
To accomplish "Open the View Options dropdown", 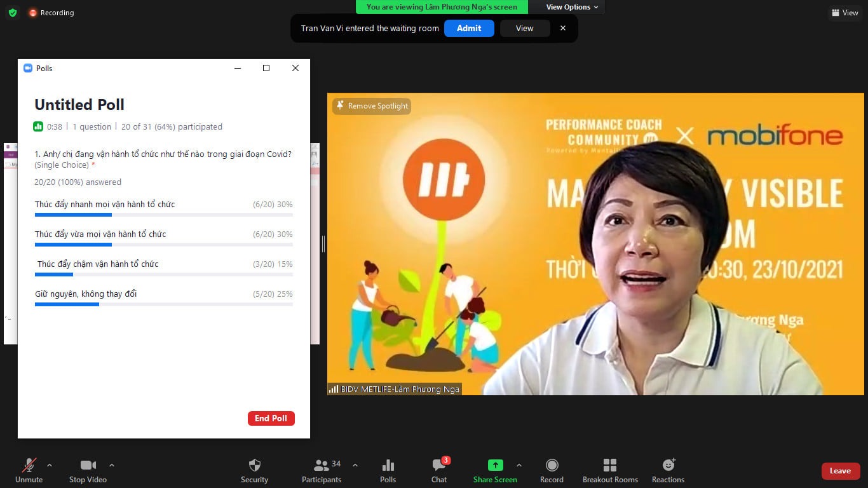I will point(572,7).
